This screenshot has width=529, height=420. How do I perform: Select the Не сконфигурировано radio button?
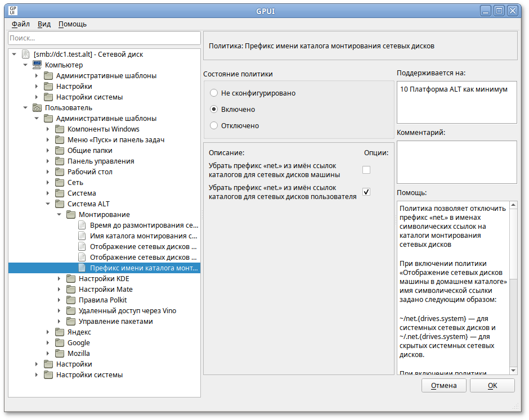[214, 93]
